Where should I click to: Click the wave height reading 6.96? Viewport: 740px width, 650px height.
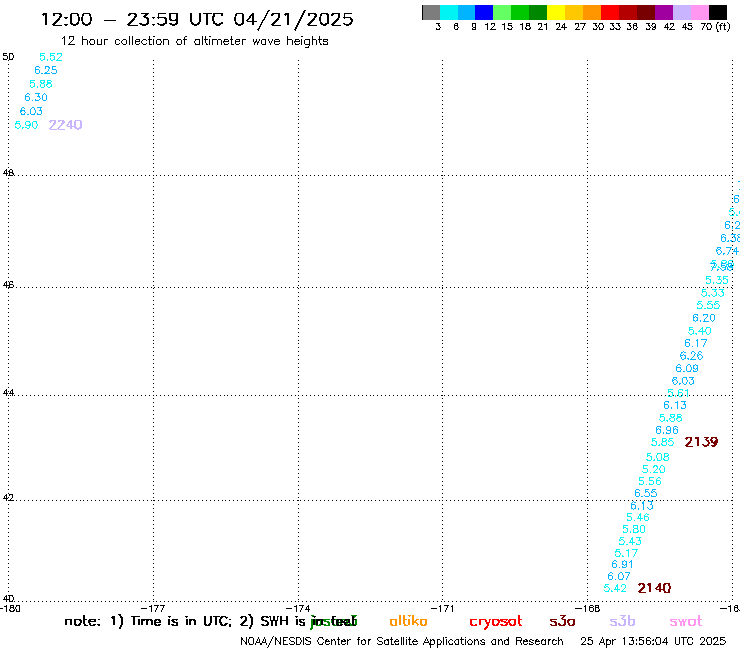(x=667, y=430)
